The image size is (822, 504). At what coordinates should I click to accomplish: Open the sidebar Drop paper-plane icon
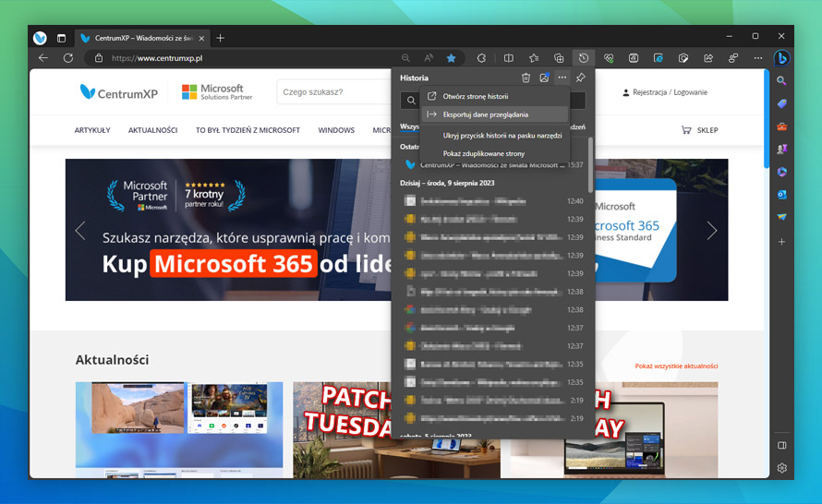pyautogui.click(x=781, y=217)
